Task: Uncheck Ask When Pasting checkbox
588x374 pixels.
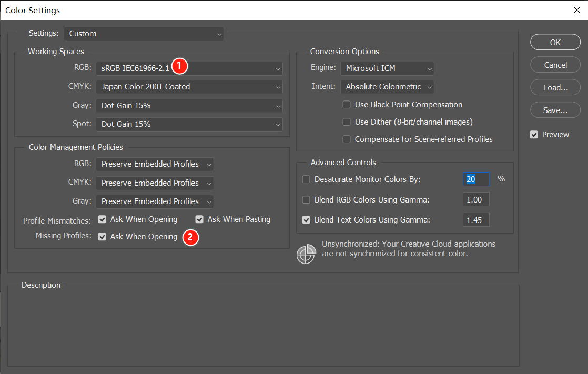Action: 199,219
